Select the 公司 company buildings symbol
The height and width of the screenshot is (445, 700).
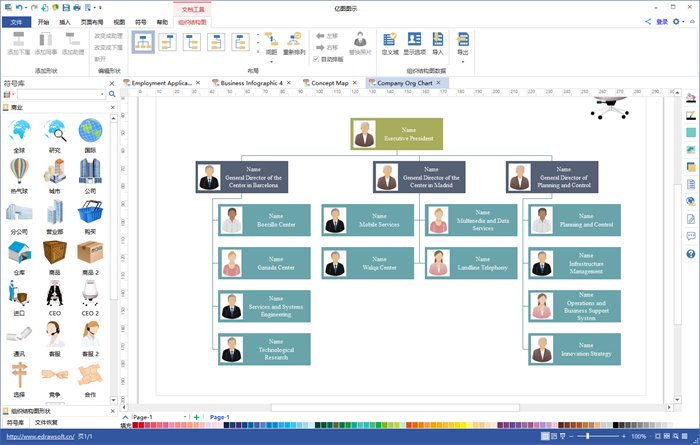90,171
